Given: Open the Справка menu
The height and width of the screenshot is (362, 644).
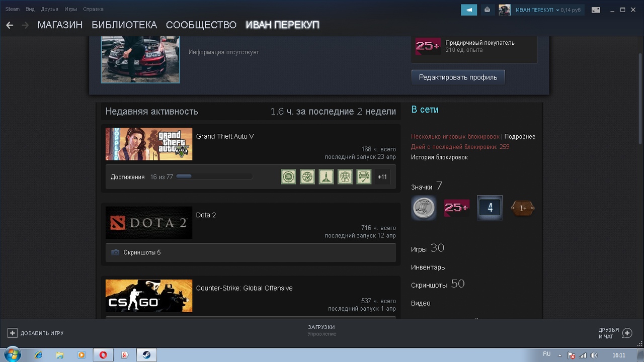Looking at the screenshot, I should click(93, 9).
